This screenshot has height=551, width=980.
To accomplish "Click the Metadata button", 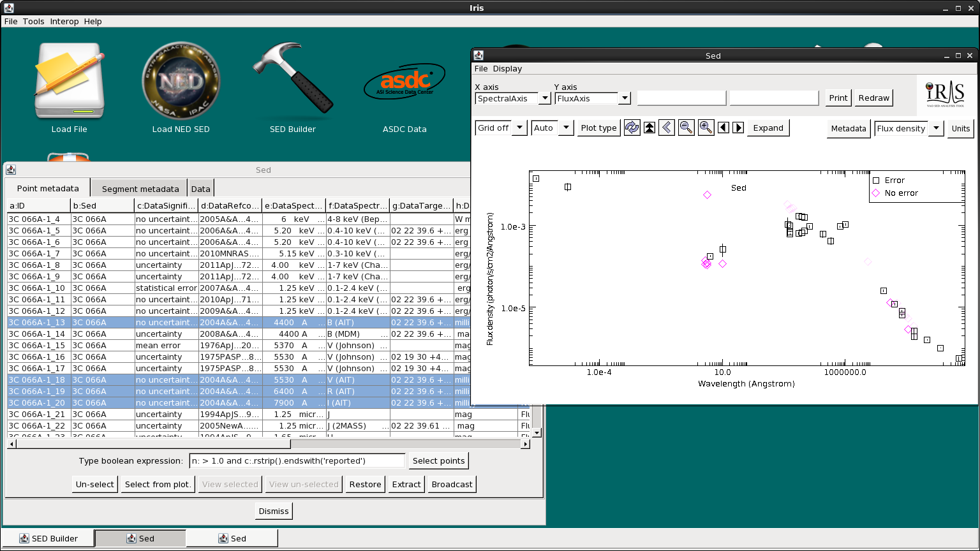I will point(849,128).
